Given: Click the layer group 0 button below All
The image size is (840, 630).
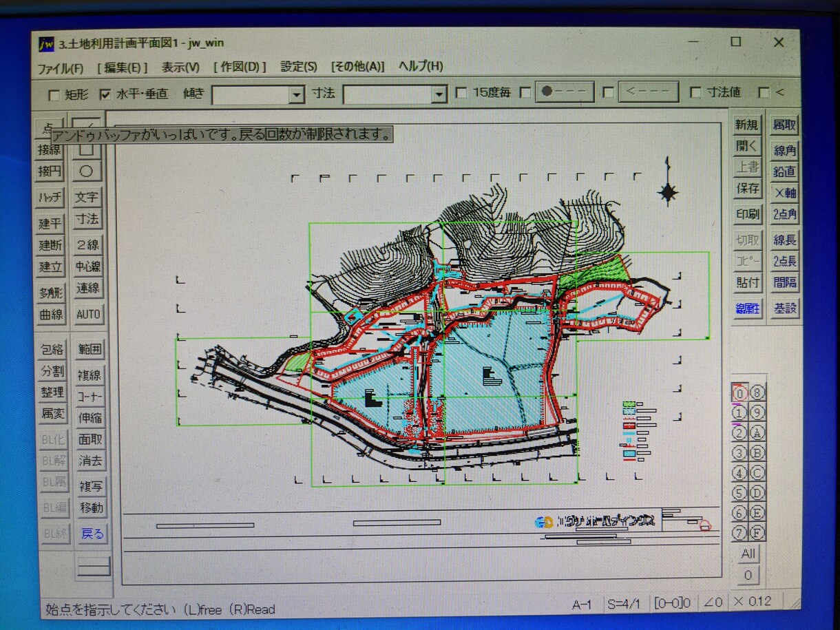Looking at the screenshot, I should tap(748, 575).
